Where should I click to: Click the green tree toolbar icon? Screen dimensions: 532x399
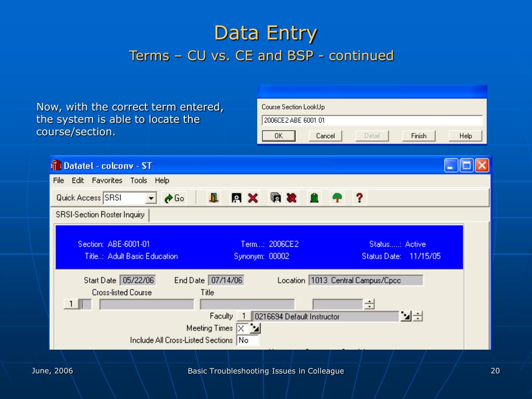click(337, 198)
